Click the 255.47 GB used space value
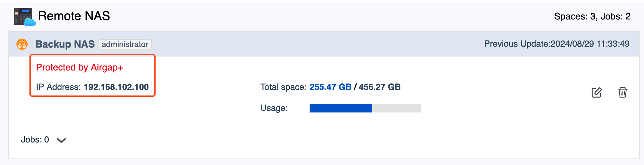This screenshot has height=165, width=644. click(x=330, y=87)
